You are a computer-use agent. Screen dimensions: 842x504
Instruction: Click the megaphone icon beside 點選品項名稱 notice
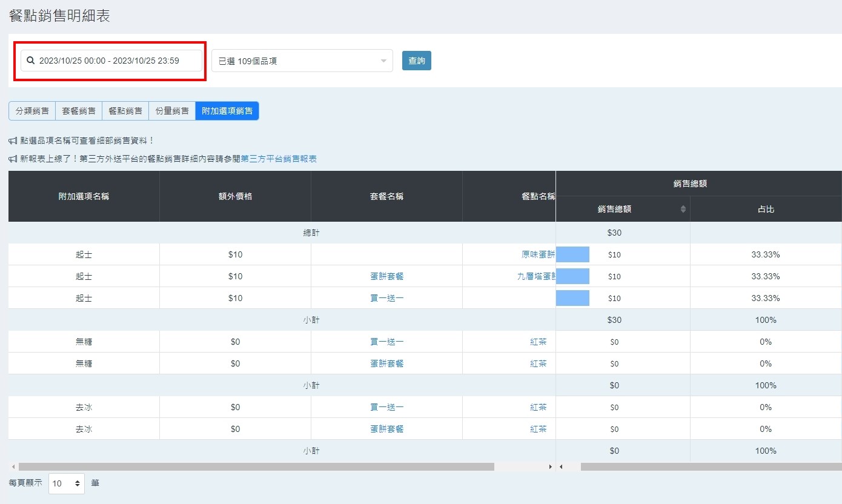click(x=13, y=141)
